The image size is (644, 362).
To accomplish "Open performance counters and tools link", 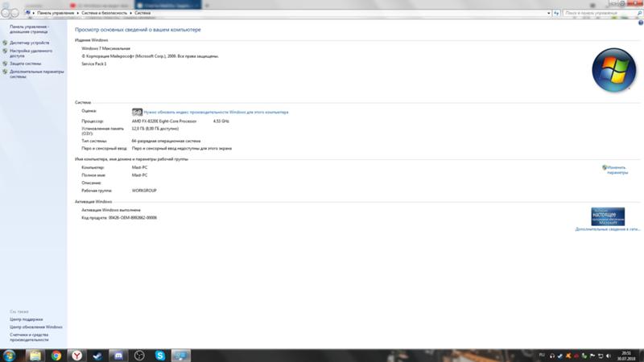I will click(x=29, y=337).
